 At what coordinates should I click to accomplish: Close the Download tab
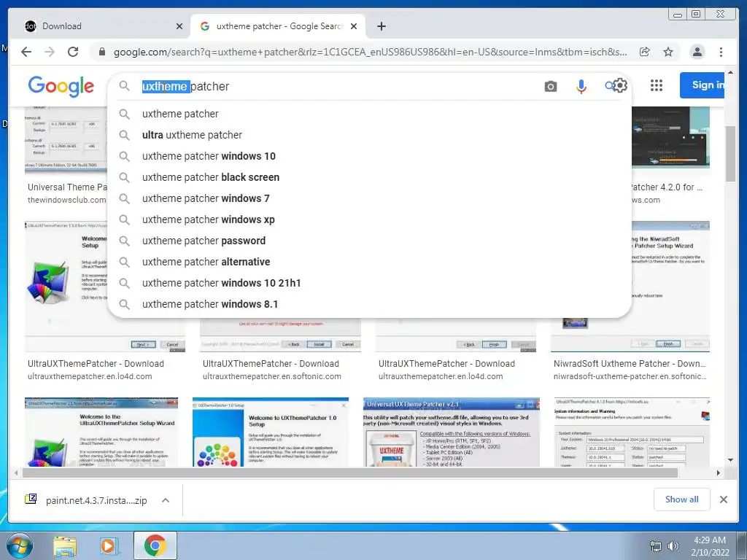coord(179,26)
